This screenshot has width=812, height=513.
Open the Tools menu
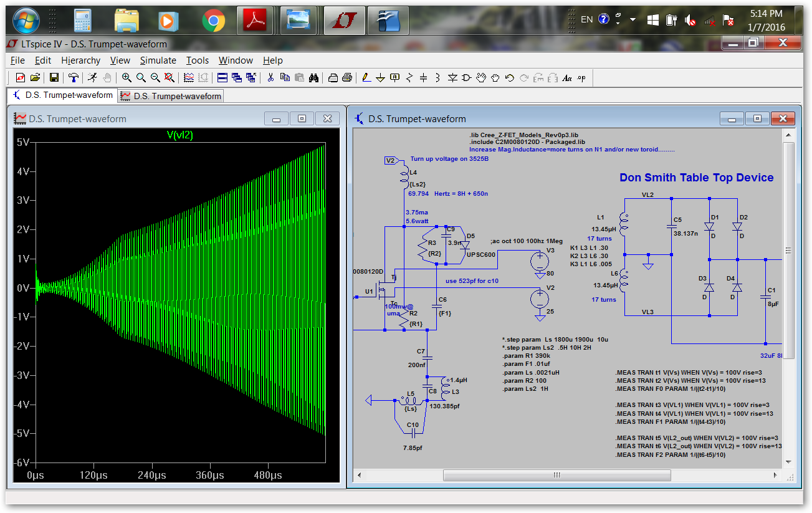(198, 60)
